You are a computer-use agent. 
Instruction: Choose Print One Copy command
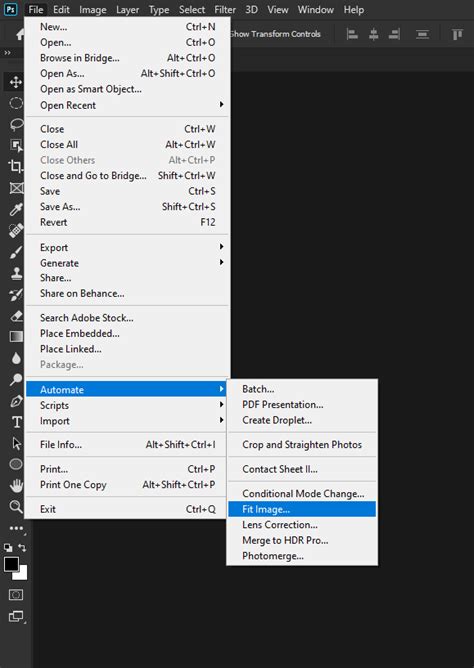126,484
